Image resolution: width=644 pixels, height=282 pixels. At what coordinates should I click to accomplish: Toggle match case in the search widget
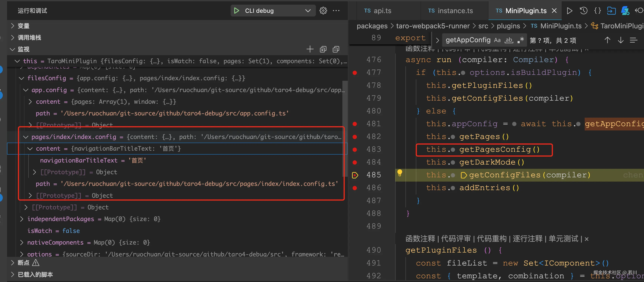click(x=497, y=40)
